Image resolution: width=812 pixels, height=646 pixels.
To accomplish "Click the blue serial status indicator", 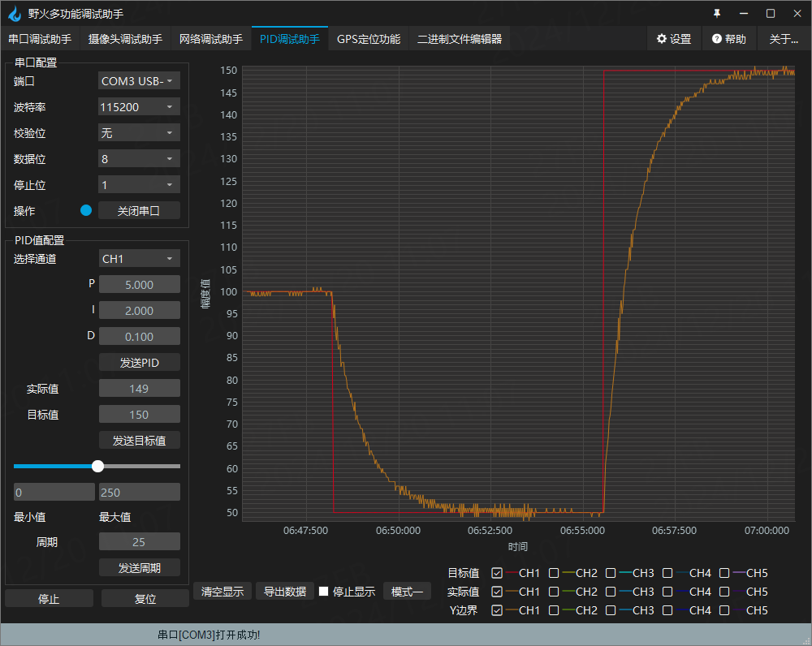I will tap(86, 210).
